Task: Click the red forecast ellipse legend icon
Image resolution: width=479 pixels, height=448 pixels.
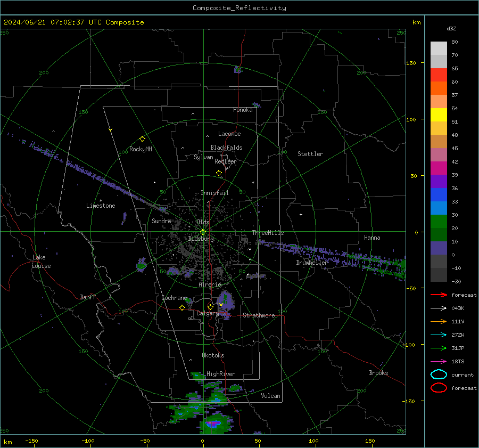Action: [x=439, y=388]
